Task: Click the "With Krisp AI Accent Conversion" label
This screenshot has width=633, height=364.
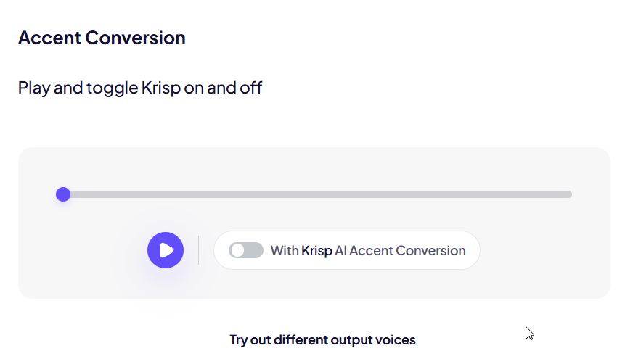Action: 368,251
